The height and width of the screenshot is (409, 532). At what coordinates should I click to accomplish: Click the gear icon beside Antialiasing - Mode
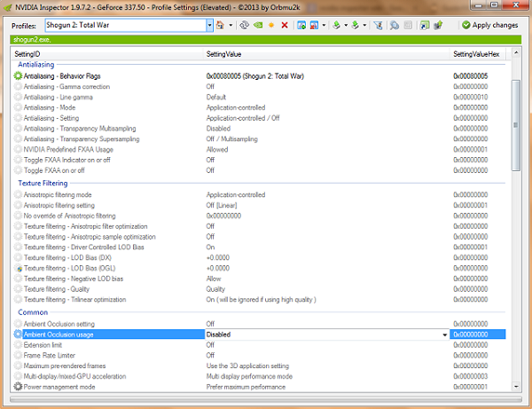18,107
